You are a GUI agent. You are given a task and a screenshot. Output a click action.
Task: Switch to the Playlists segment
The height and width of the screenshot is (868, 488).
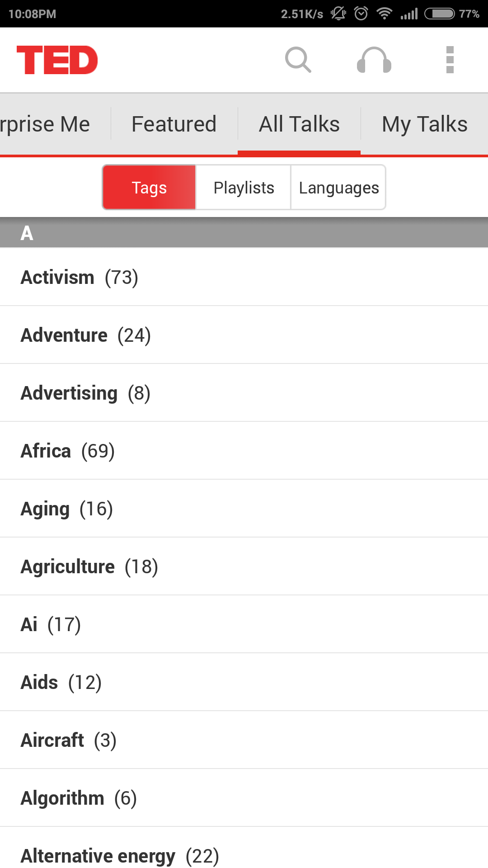[x=244, y=187]
